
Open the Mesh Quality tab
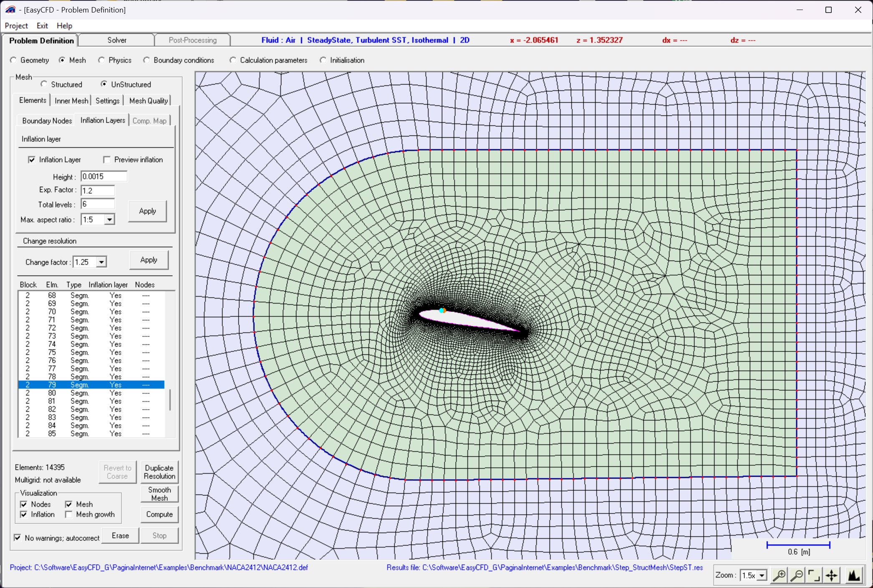tap(149, 101)
